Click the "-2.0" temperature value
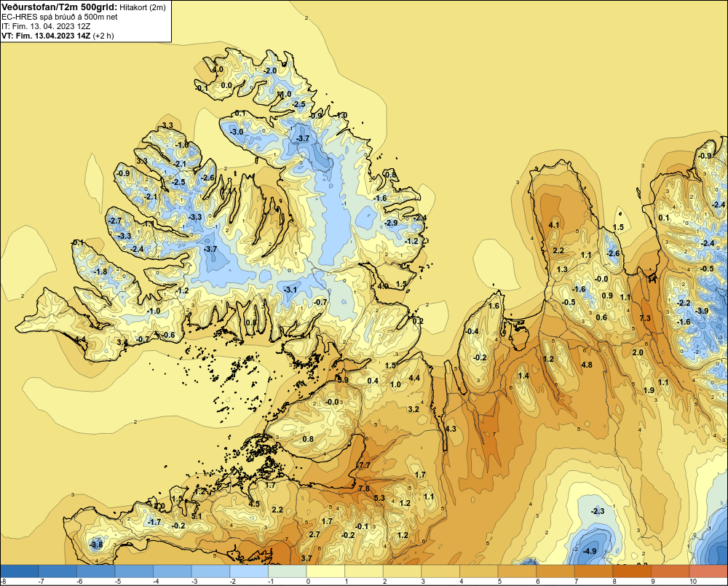Viewport: 728px width, 586px height. click(x=271, y=71)
